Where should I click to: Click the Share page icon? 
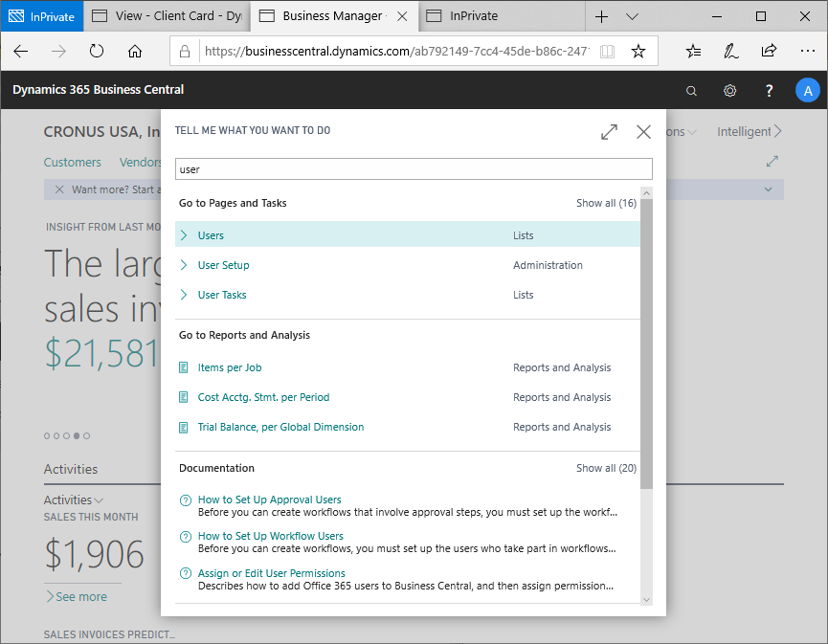(x=769, y=52)
